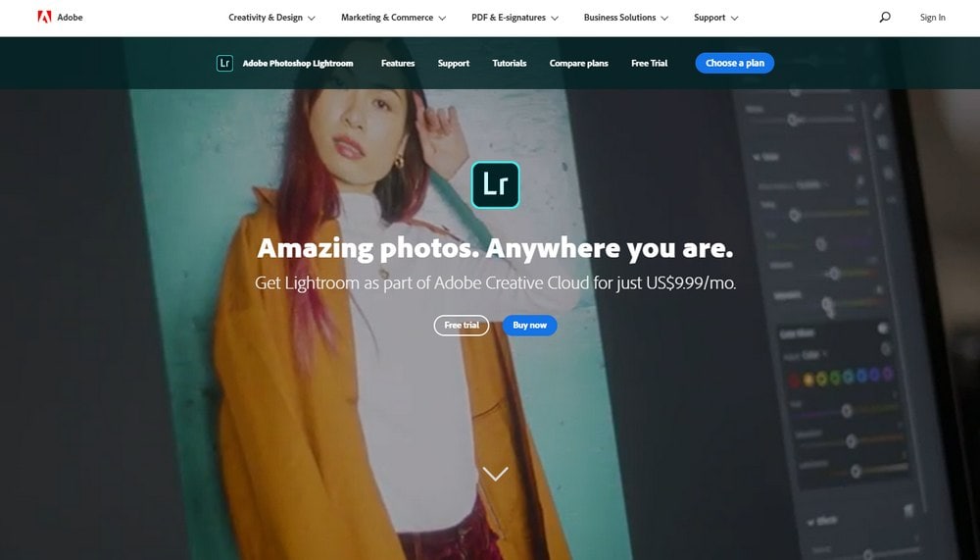Open search with the magnifying glass icon

[885, 17]
